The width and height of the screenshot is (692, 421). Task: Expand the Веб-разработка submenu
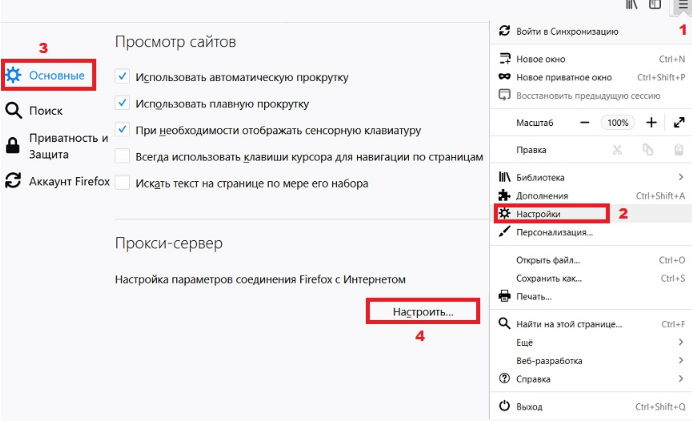point(680,361)
